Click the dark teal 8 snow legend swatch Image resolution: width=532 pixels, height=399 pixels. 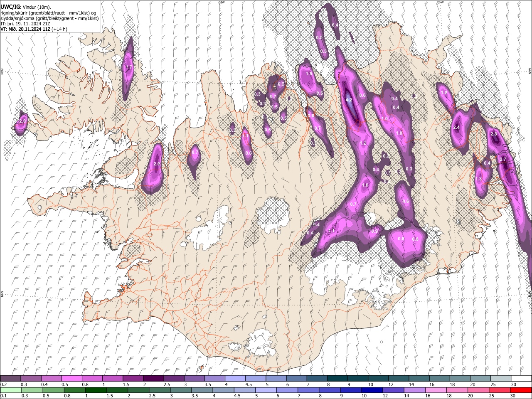(337, 378)
